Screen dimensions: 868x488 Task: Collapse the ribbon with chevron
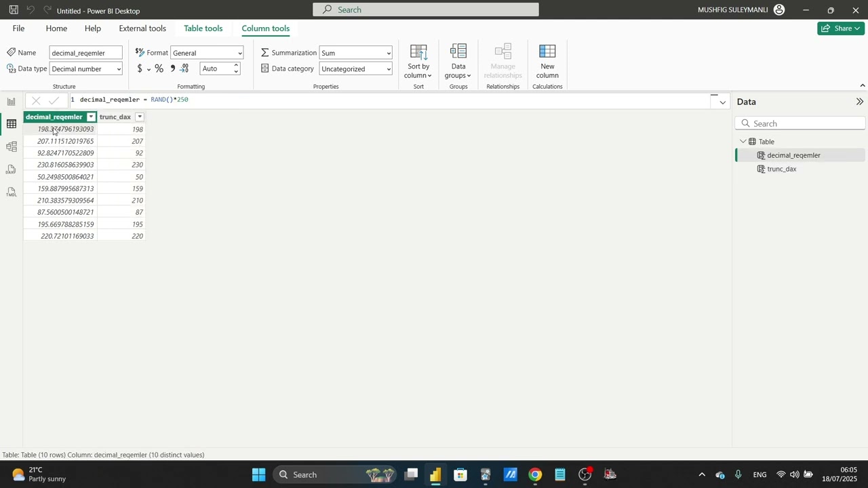click(x=862, y=85)
